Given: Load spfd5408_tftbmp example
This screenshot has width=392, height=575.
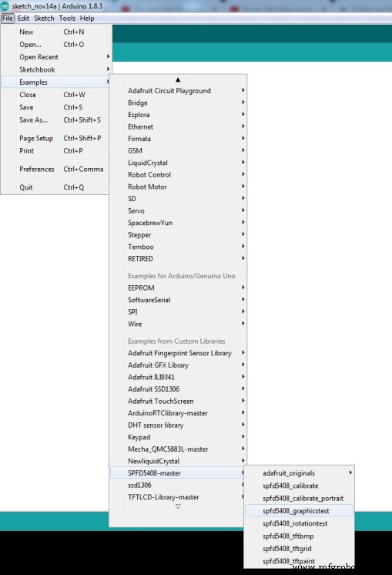Looking at the screenshot, I should coord(299,536).
